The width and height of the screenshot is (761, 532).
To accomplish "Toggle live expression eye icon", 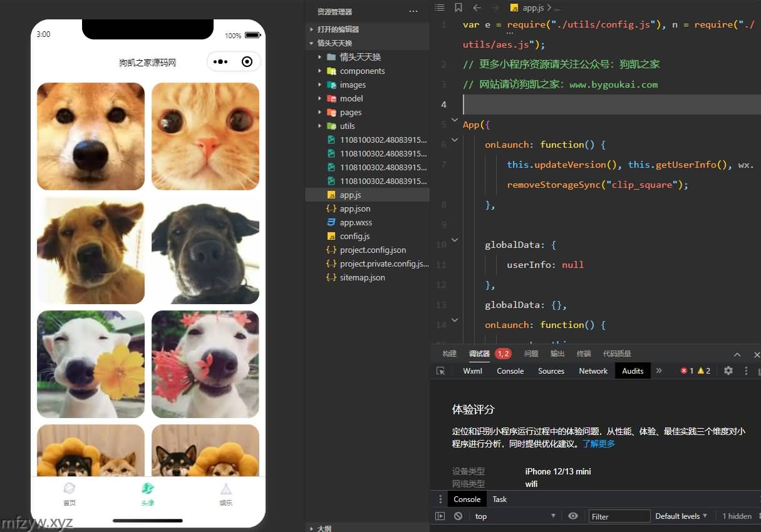I will pyautogui.click(x=572, y=516).
